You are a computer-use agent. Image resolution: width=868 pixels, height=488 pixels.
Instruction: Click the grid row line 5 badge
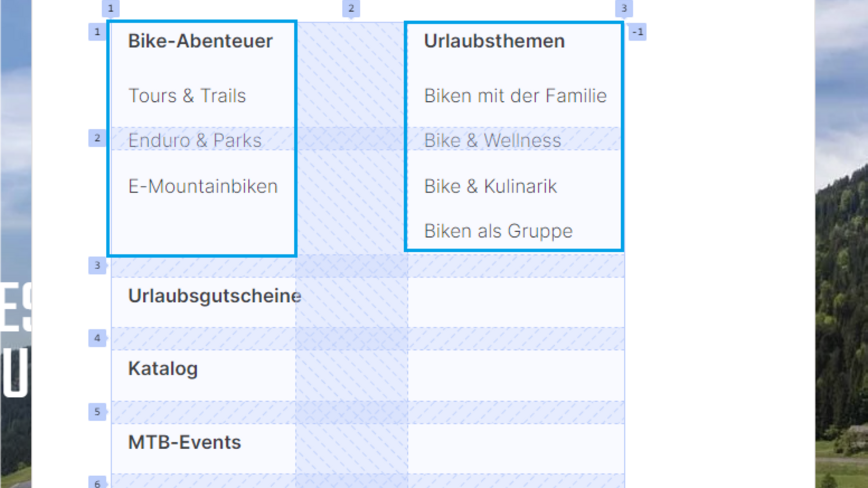point(97,412)
